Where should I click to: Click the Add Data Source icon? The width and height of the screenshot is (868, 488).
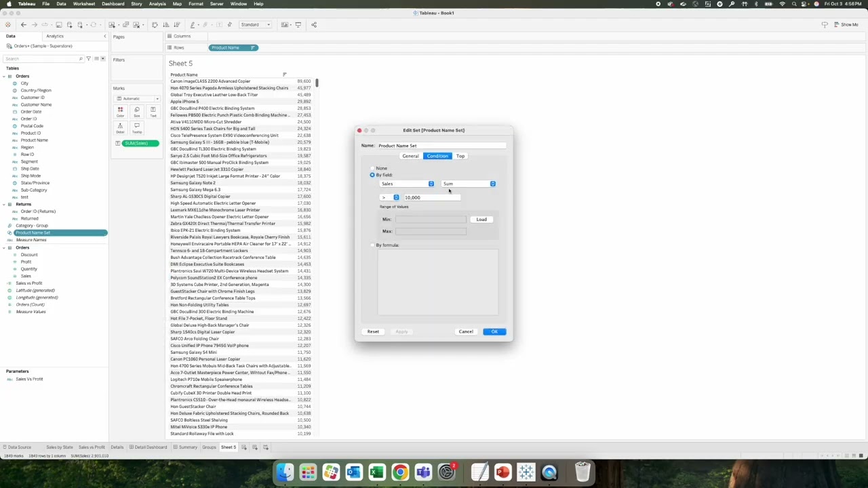click(x=69, y=25)
